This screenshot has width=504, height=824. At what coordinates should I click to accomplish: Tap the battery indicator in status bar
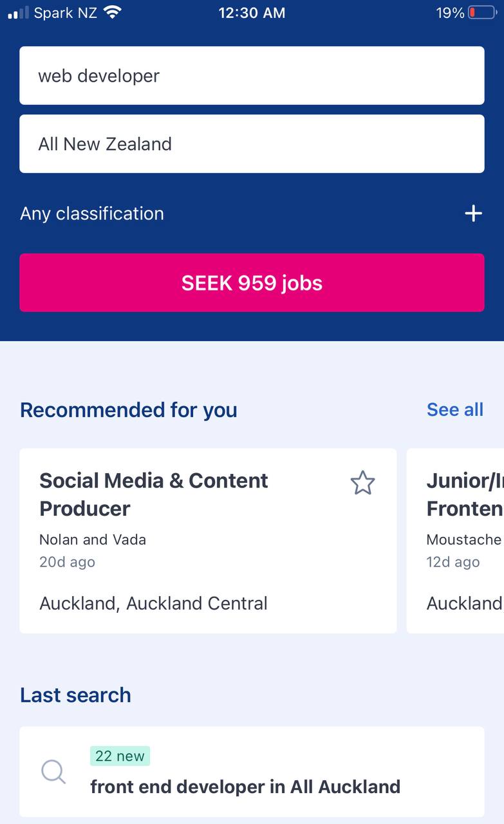coord(481,12)
